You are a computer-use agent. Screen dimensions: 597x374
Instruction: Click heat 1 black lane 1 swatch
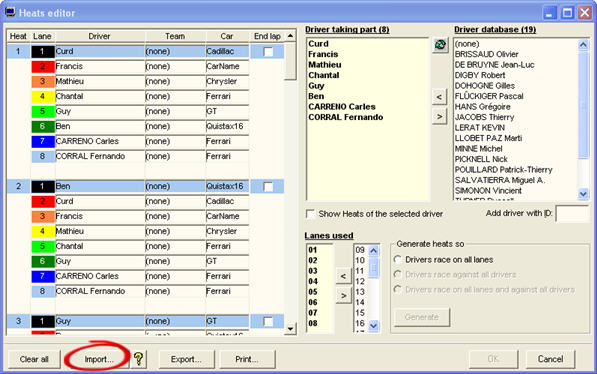click(x=43, y=51)
